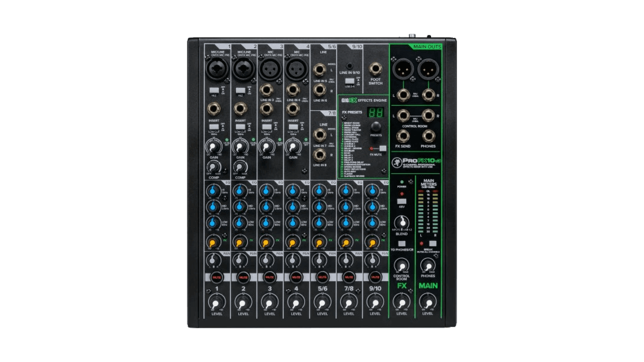This screenshot has width=644, height=362.
Task: Click the FX MUTE button
Action: [382, 149]
